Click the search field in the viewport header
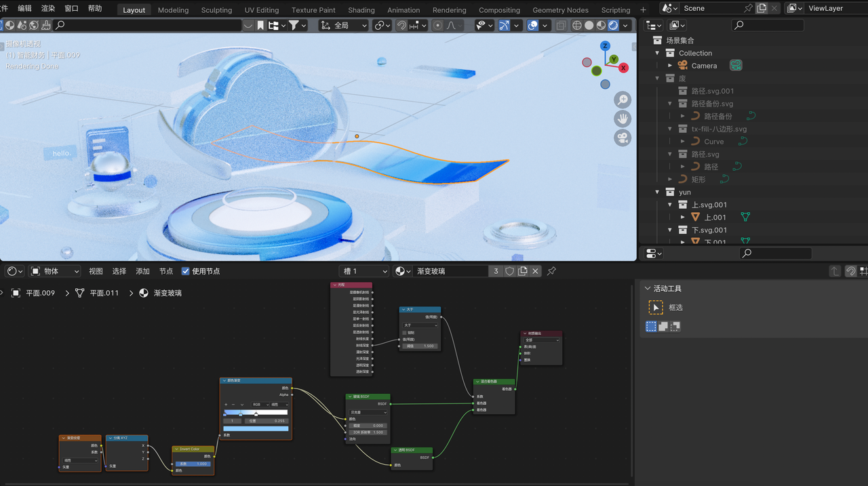The width and height of the screenshot is (868, 486). point(147,25)
